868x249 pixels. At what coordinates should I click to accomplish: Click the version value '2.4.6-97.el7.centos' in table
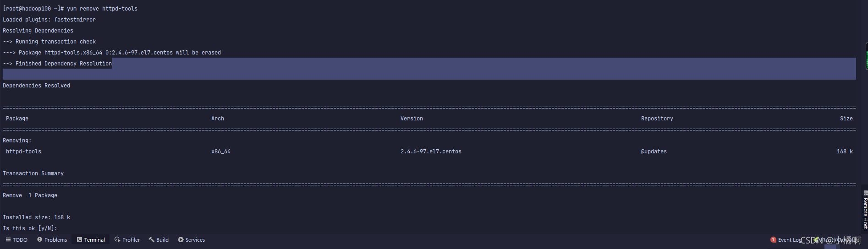[x=431, y=152]
